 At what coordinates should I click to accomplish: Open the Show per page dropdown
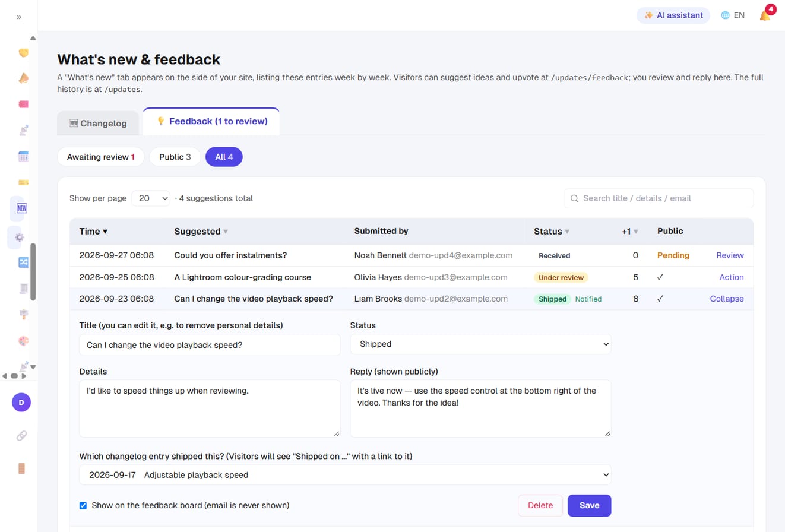(151, 198)
